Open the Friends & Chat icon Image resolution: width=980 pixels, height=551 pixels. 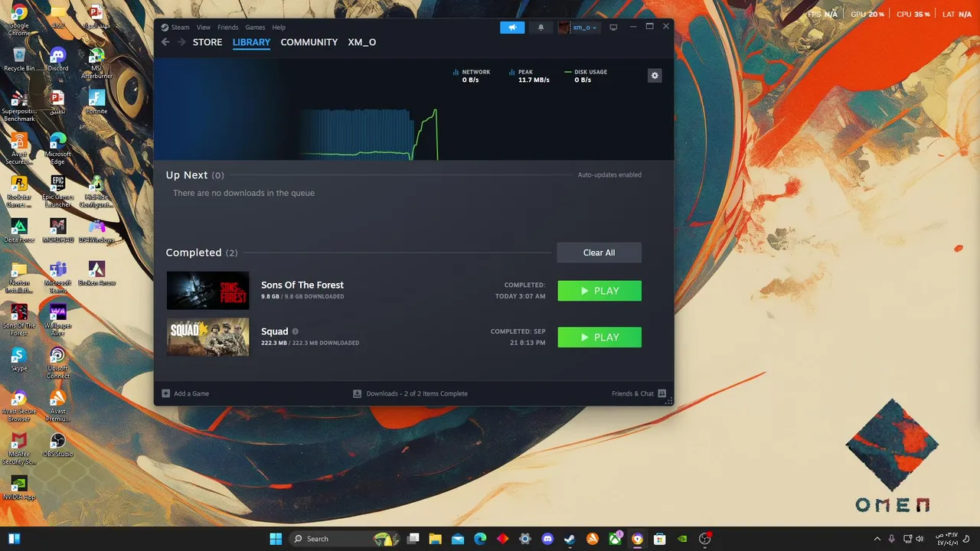pyautogui.click(x=662, y=393)
